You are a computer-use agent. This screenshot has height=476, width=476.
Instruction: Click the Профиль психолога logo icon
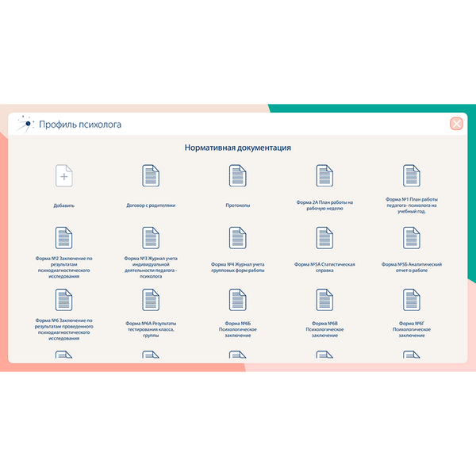[25, 125]
